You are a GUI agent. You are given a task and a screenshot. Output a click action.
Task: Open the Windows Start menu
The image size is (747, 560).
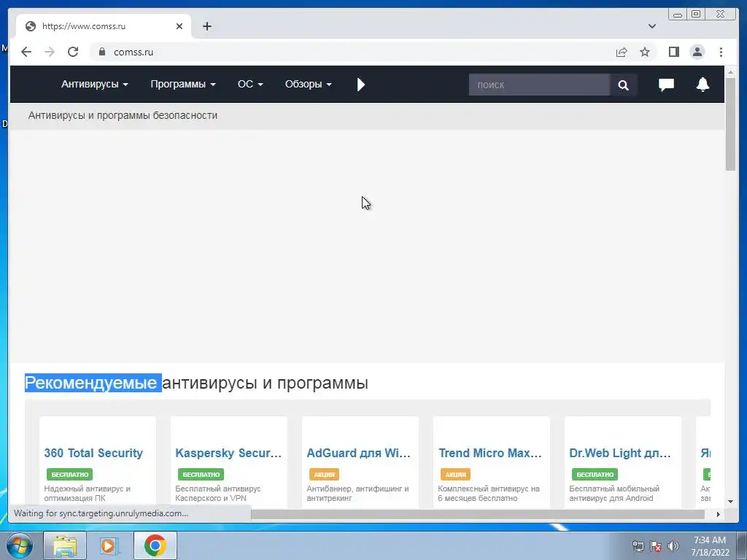pyautogui.click(x=19, y=545)
